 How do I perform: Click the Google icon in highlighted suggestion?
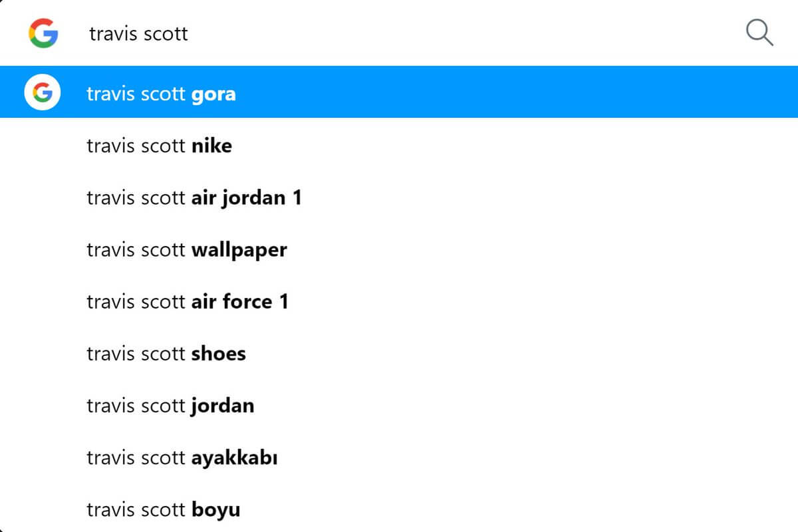(43, 93)
